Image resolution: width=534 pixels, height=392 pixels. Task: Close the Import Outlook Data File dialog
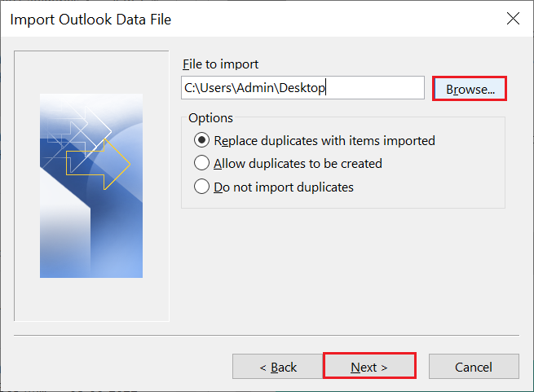click(x=513, y=19)
